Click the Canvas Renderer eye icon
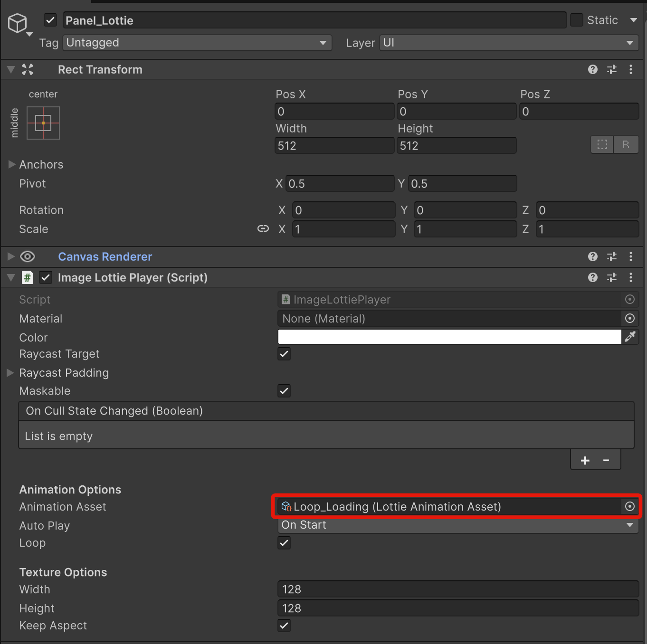Image resolution: width=647 pixels, height=644 pixels. pyautogui.click(x=28, y=256)
